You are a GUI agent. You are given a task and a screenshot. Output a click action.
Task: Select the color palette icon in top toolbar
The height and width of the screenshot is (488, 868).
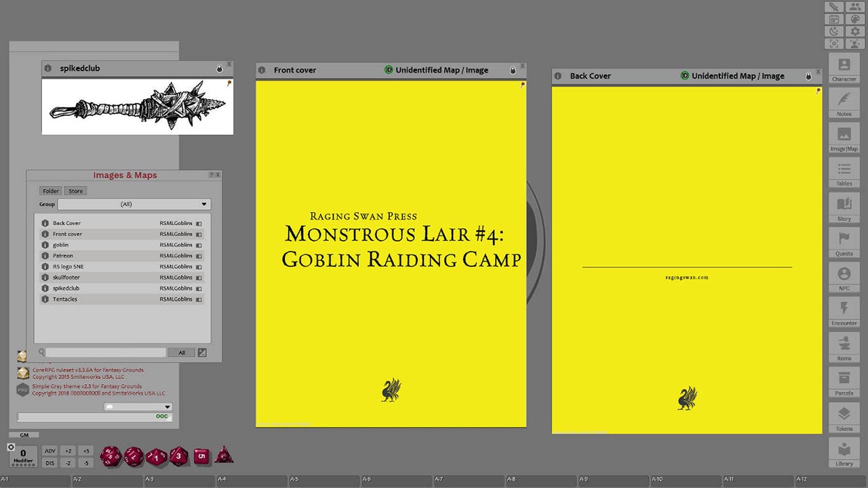(x=856, y=19)
